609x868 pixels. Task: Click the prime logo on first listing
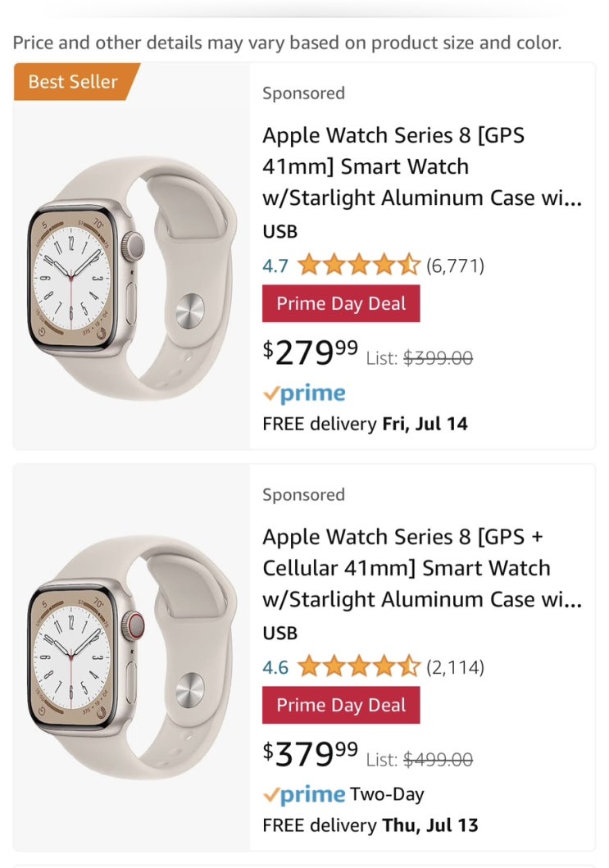coord(305,393)
